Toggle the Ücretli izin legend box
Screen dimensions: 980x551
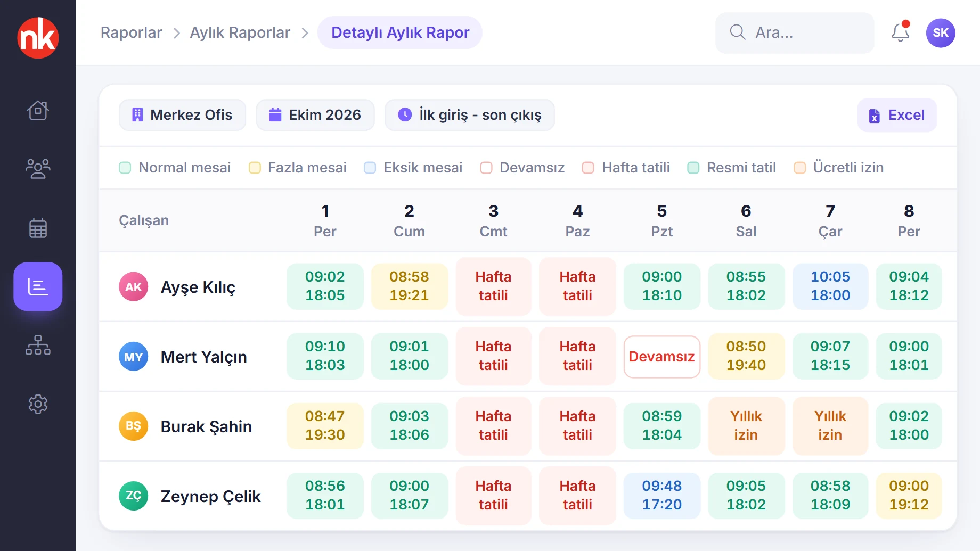coord(800,168)
